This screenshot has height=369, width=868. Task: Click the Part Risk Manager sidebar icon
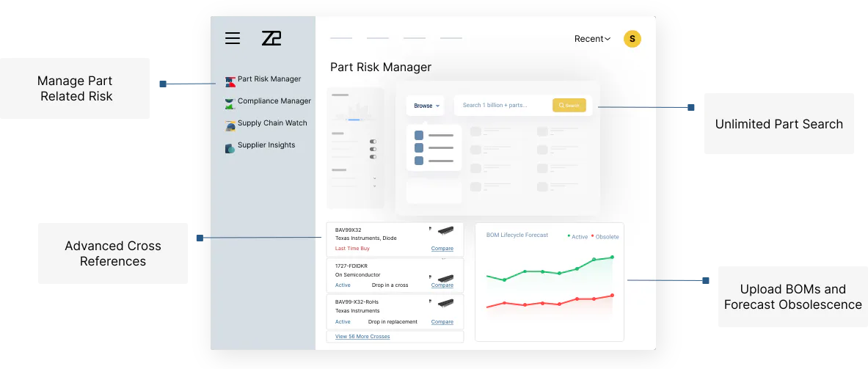pos(230,82)
